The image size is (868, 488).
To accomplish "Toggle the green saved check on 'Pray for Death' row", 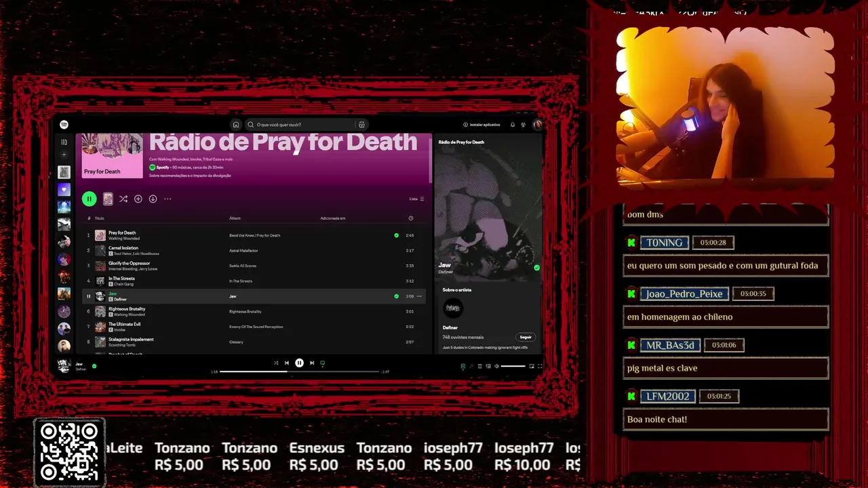I will [397, 235].
